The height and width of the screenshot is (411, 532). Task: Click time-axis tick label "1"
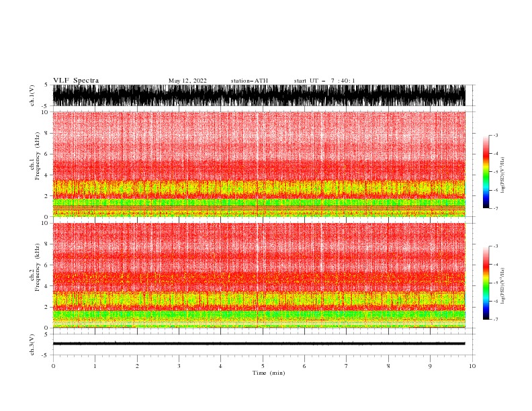[x=95, y=366]
